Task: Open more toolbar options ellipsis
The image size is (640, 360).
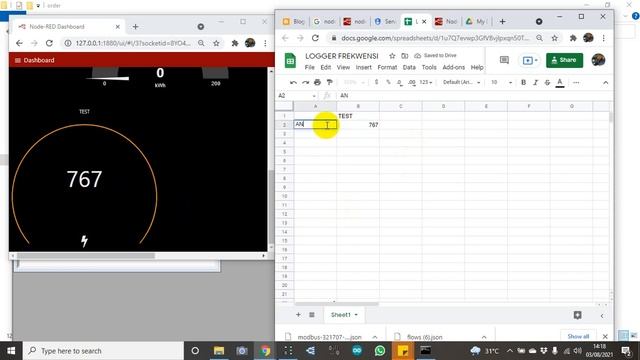Action: coord(576,82)
